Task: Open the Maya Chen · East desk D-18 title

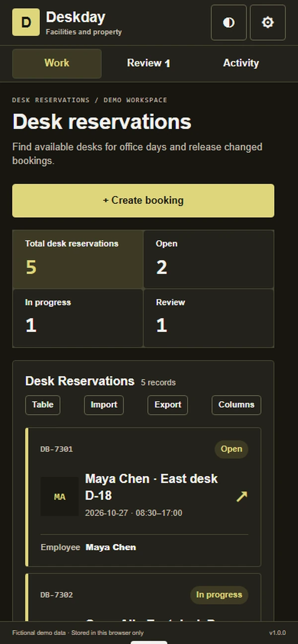Action: pos(151,487)
